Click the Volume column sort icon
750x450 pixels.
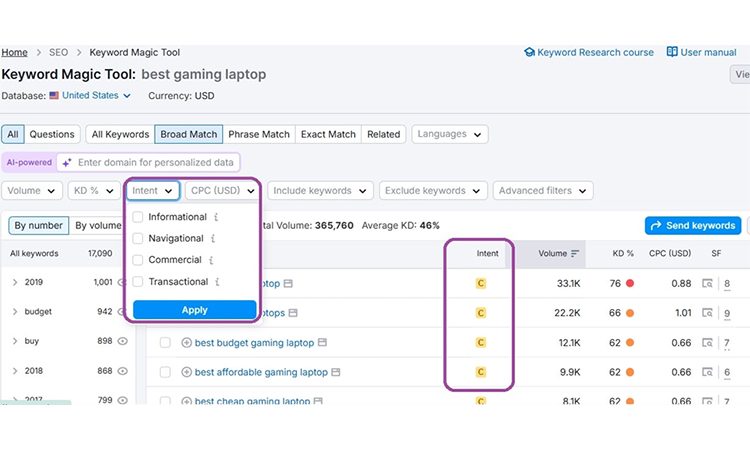tap(575, 254)
